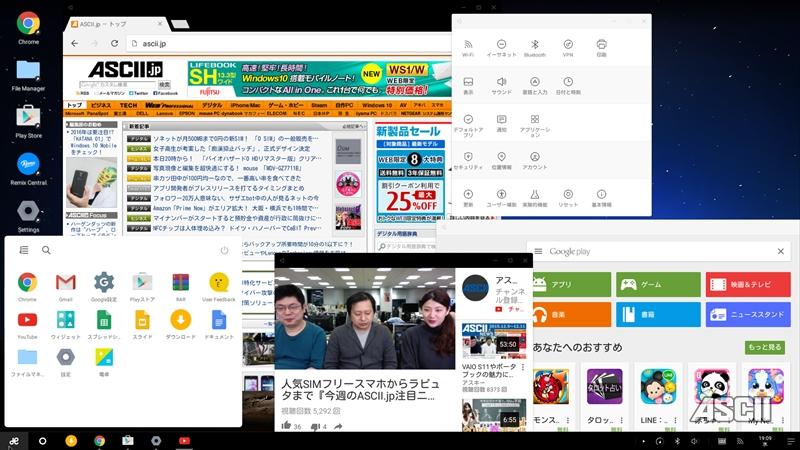
Task: Open notification panel icon at taskbar end
Action: tap(791, 441)
